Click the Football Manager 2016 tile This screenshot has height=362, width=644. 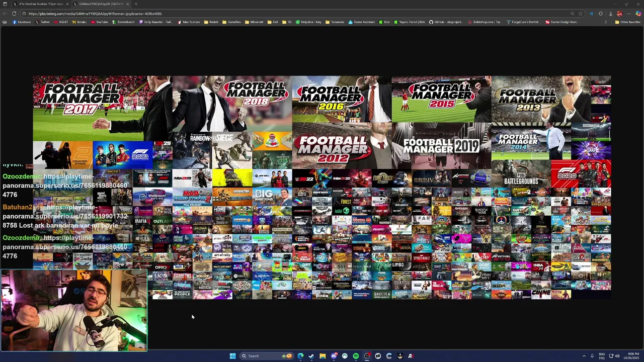point(342,99)
